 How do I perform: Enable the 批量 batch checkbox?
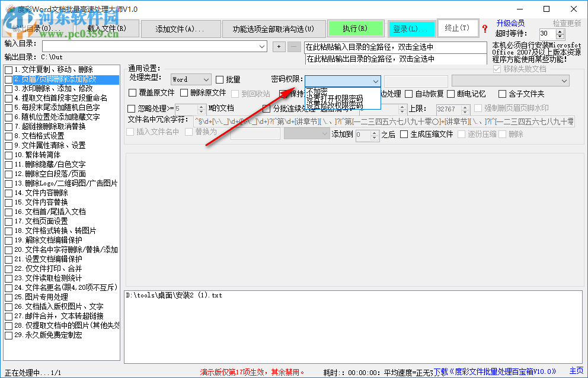[220, 79]
